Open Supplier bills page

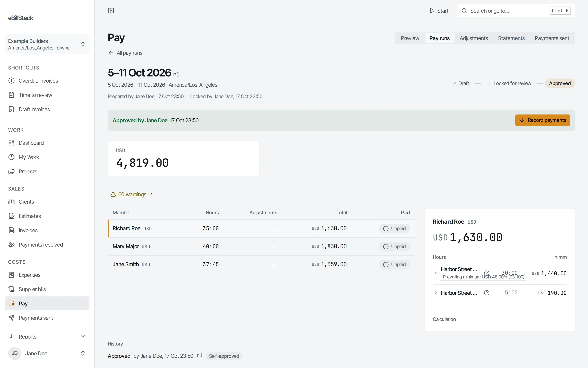coord(47,289)
